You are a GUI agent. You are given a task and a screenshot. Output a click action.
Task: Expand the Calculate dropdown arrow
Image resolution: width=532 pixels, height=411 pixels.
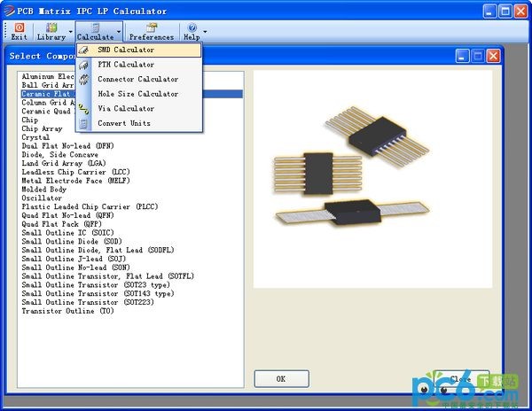(119, 32)
